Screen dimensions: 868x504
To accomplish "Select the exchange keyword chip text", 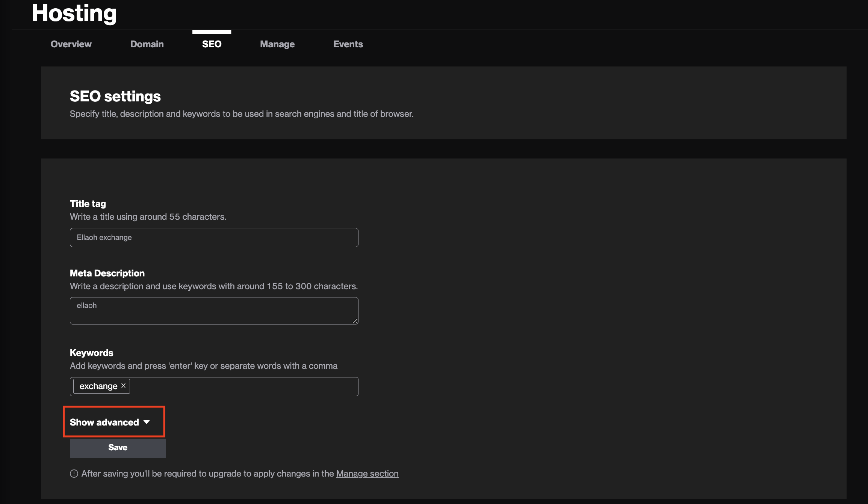I will coord(98,386).
